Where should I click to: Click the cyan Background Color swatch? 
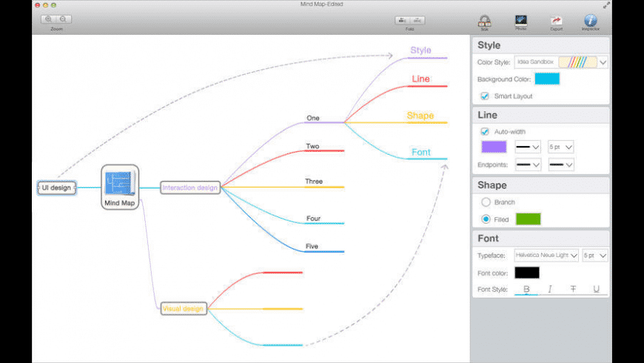pyautogui.click(x=547, y=79)
